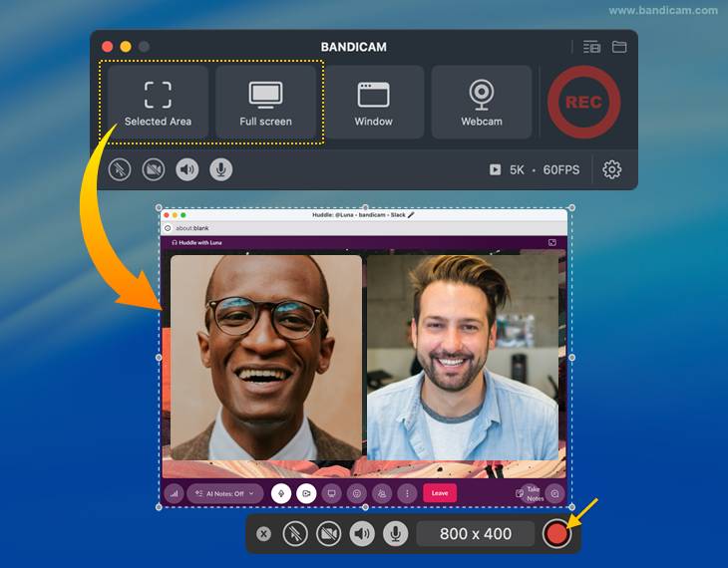Share screen in the Slack huddle

pyautogui.click(x=331, y=493)
